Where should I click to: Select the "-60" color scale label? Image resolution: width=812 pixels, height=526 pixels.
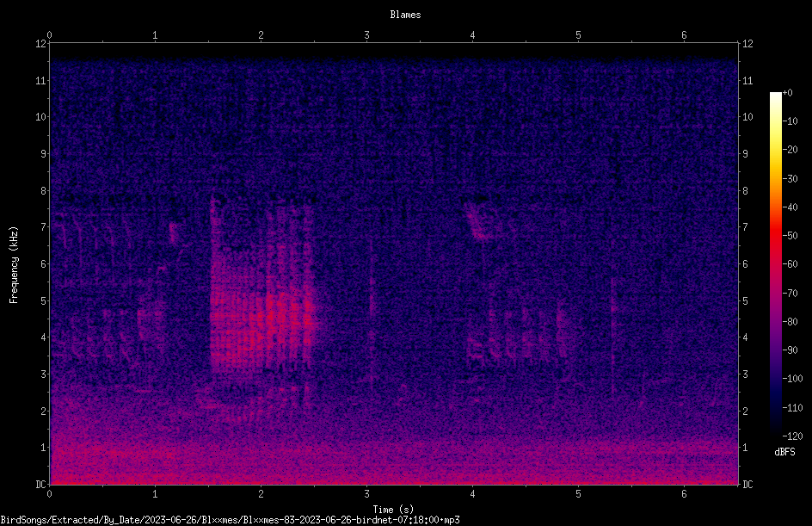pos(790,264)
